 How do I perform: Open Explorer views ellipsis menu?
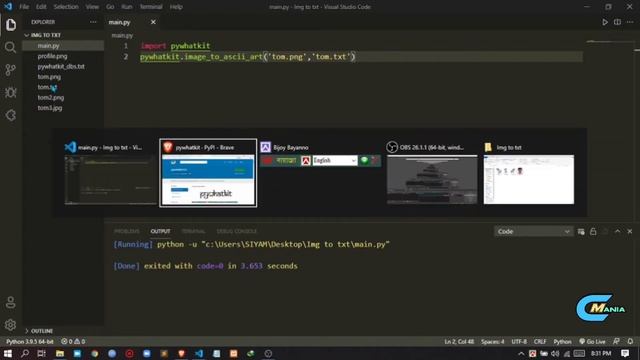93,22
